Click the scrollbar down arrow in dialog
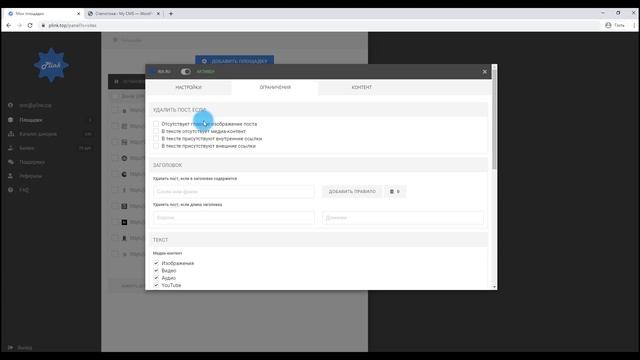640x360 pixels. pyautogui.click(x=494, y=287)
